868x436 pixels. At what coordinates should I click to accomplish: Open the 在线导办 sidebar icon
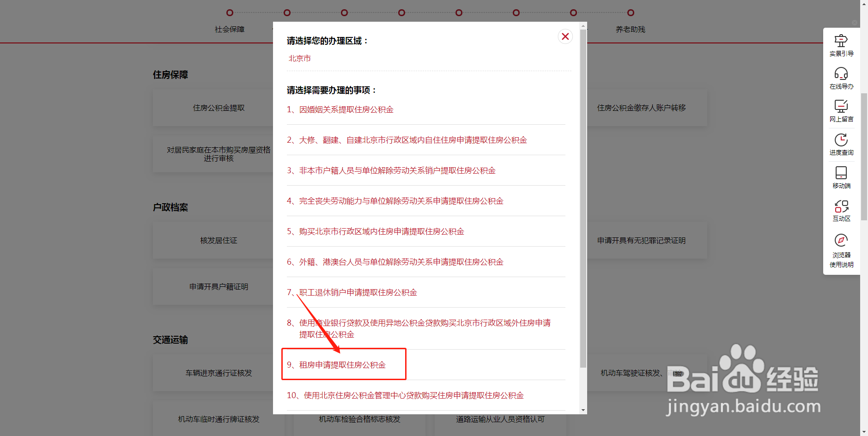tap(841, 78)
